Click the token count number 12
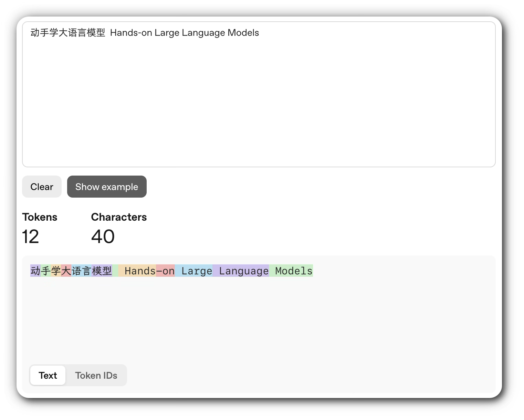This screenshot has width=524, height=420. tap(31, 237)
